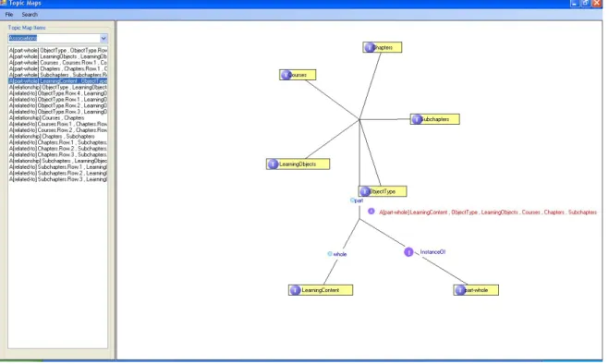Click the small 'part' role circle
The image size is (609, 364).
click(x=352, y=200)
